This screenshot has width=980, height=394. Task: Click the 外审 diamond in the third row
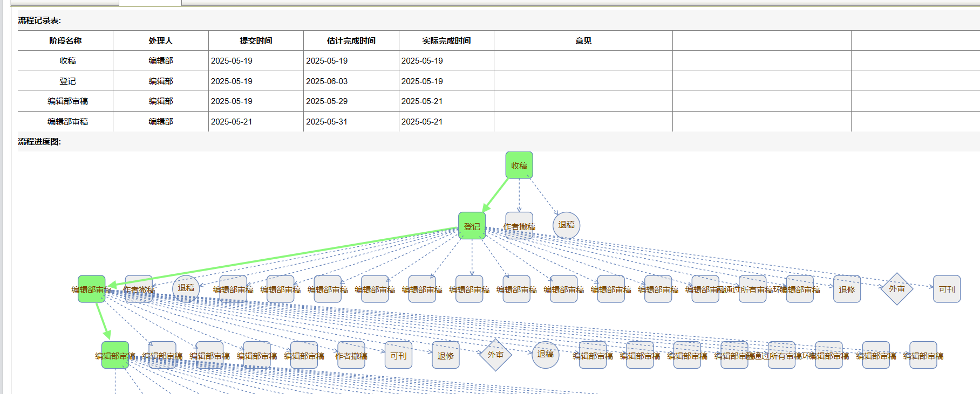pos(896,289)
